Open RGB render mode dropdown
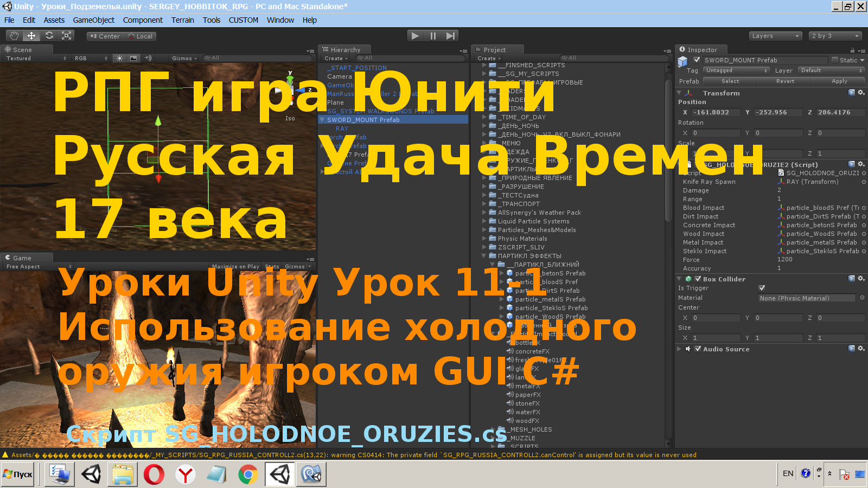868x488 pixels. tap(91, 58)
